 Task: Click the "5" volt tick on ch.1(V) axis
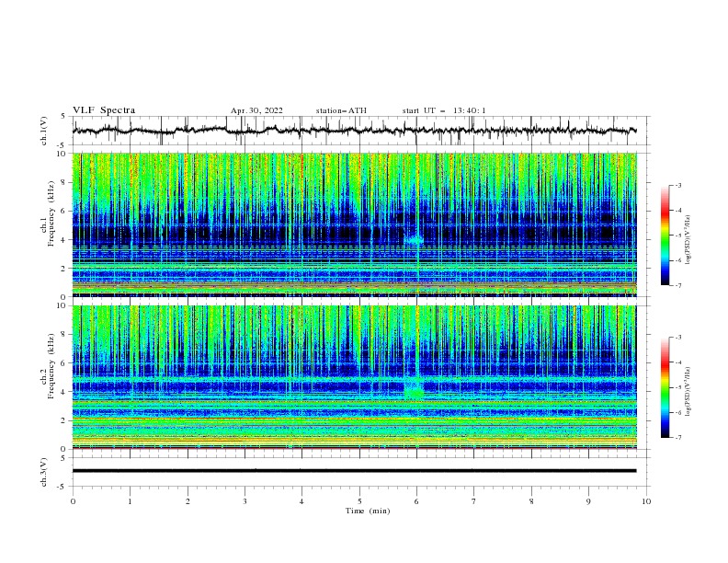(x=63, y=117)
